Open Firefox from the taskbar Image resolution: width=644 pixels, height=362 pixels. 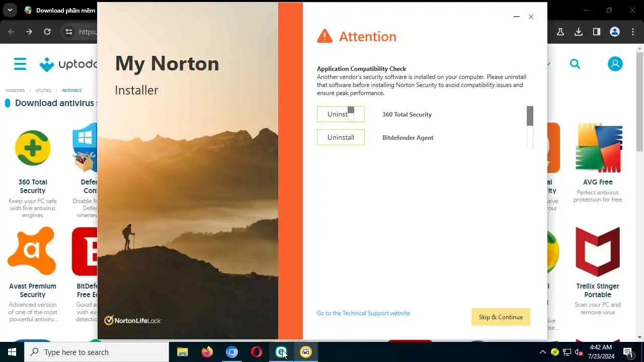(207, 352)
